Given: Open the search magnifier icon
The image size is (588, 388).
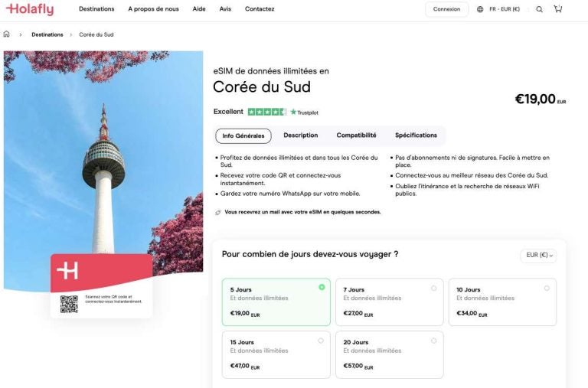Looking at the screenshot, I should pos(539,9).
